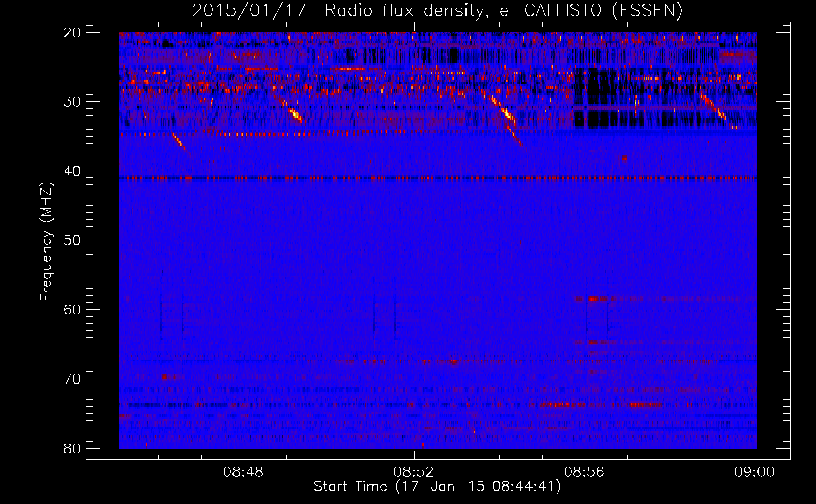The image size is (816, 504).
Task: Click the 08:52 time tick label
Action: 414,472
